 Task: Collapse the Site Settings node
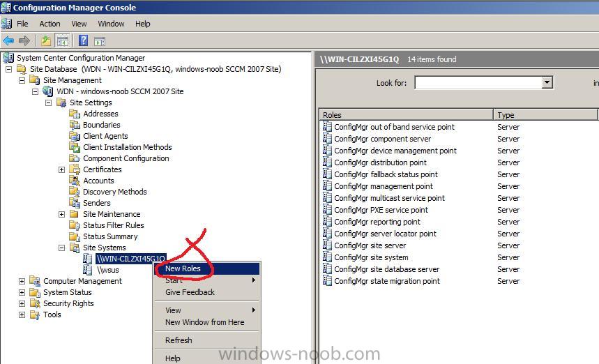[x=49, y=103]
